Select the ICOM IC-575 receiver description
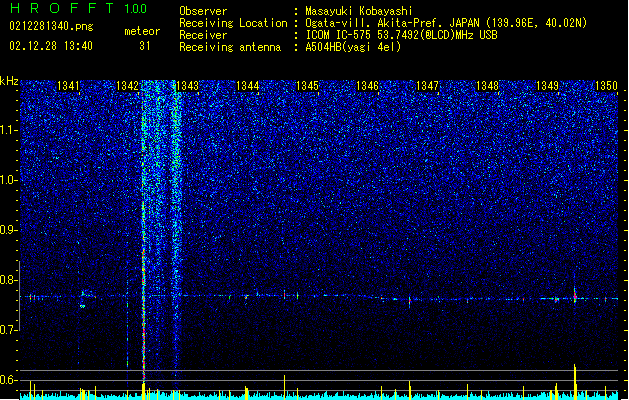Screen dimensions: 629x400 402,35
